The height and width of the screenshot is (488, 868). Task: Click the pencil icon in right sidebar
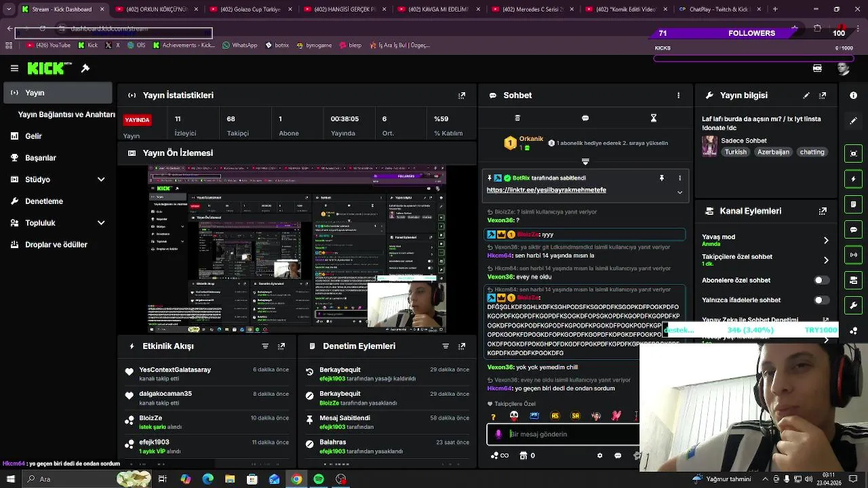pos(854,121)
